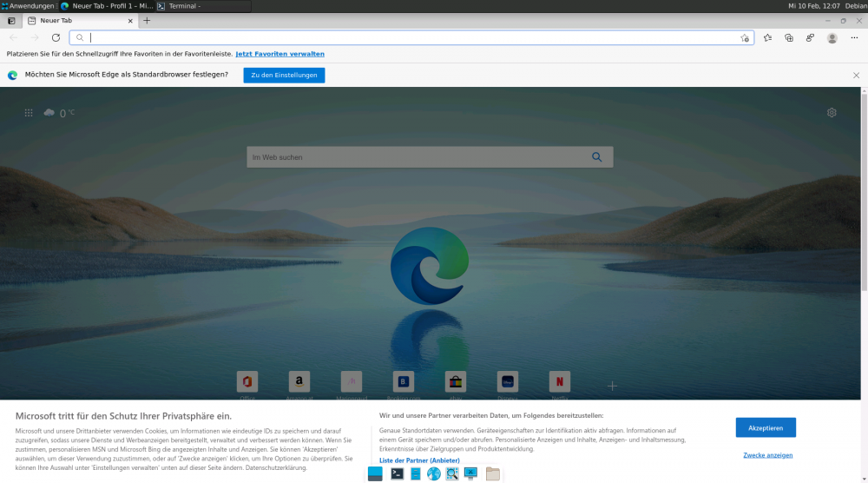Click the share/feedback toolbar icon
The width and height of the screenshot is (868, 483).
point(810,37)
